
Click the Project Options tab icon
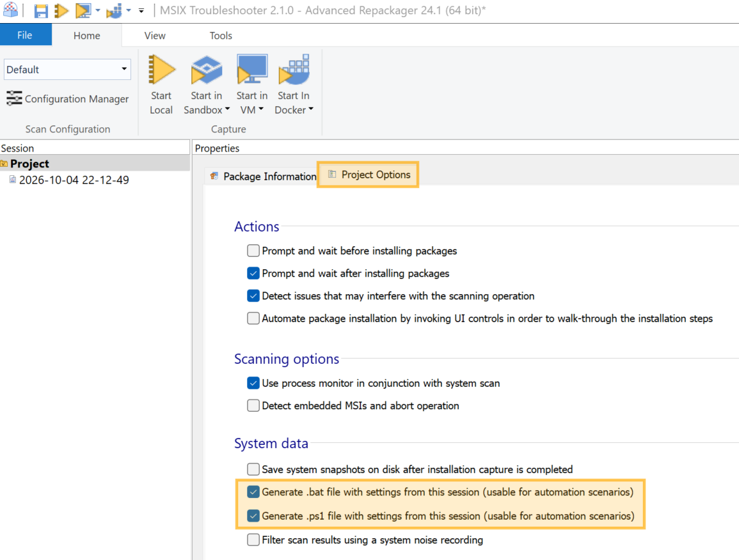point(332,175)
